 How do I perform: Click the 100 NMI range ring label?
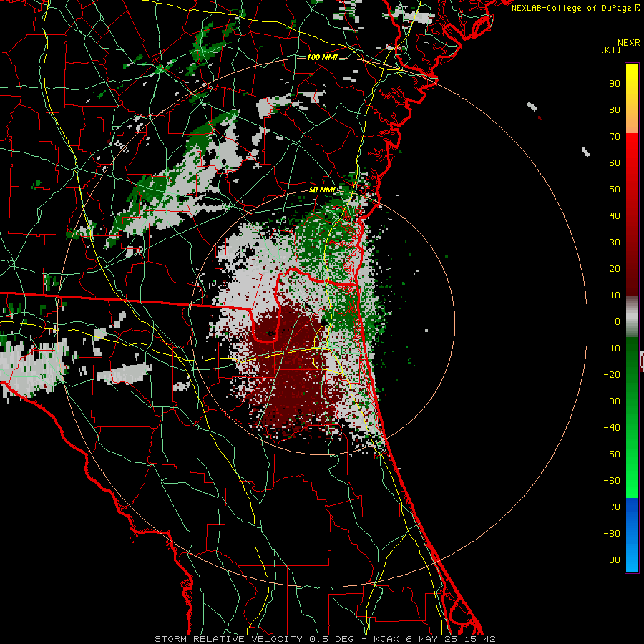click(x=322, y=57)
